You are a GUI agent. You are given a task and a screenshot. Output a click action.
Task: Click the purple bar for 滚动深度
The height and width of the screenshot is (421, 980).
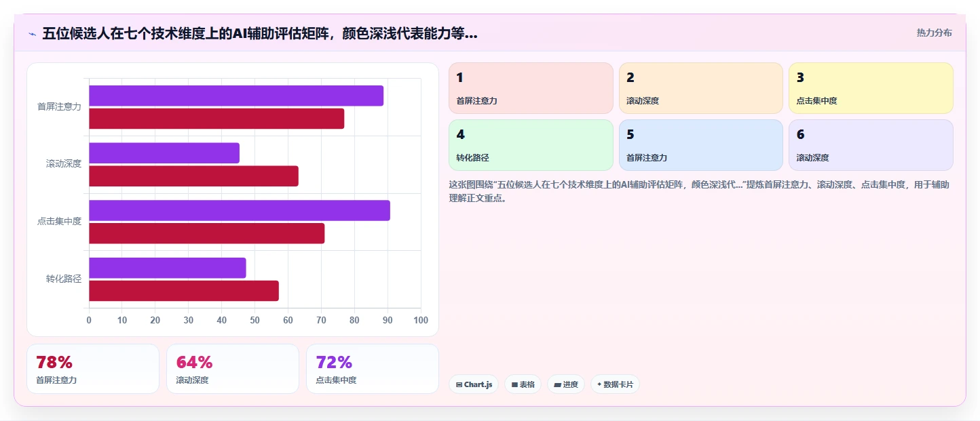click(x=164, y=153)
